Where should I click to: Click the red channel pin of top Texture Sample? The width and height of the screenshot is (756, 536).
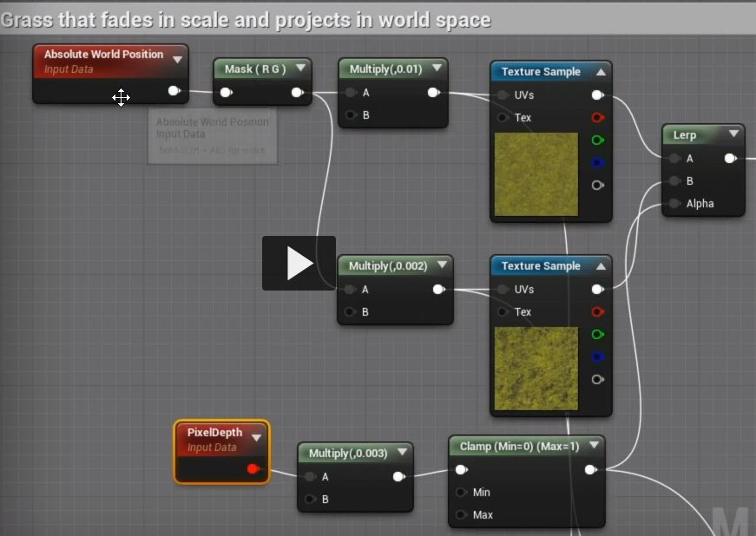click(597, 117)
